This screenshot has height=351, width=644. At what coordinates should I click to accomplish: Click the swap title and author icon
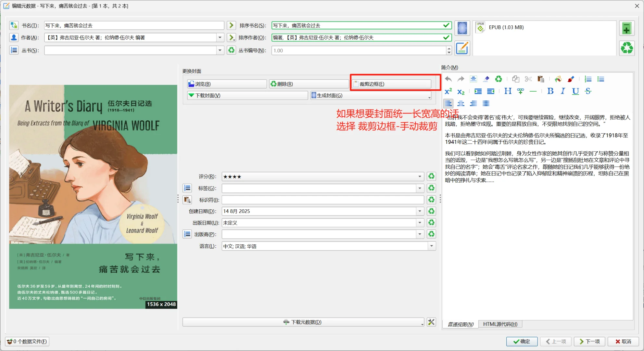14,25
